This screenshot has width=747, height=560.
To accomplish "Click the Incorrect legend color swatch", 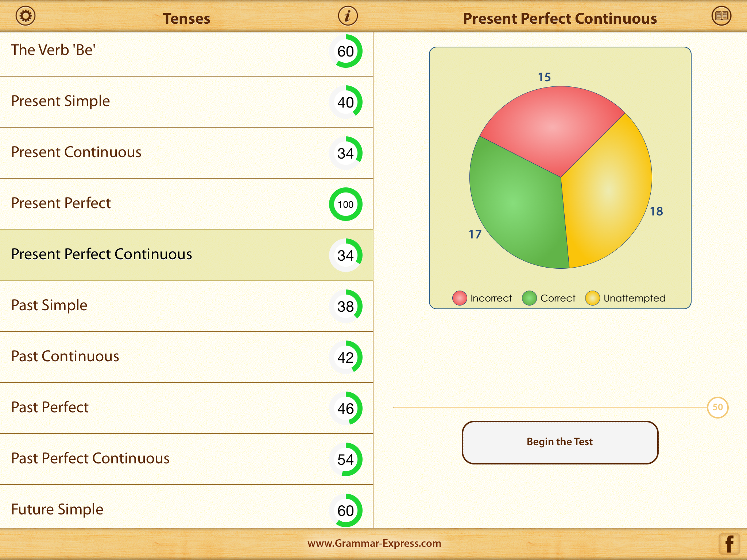I will (460, 298).
